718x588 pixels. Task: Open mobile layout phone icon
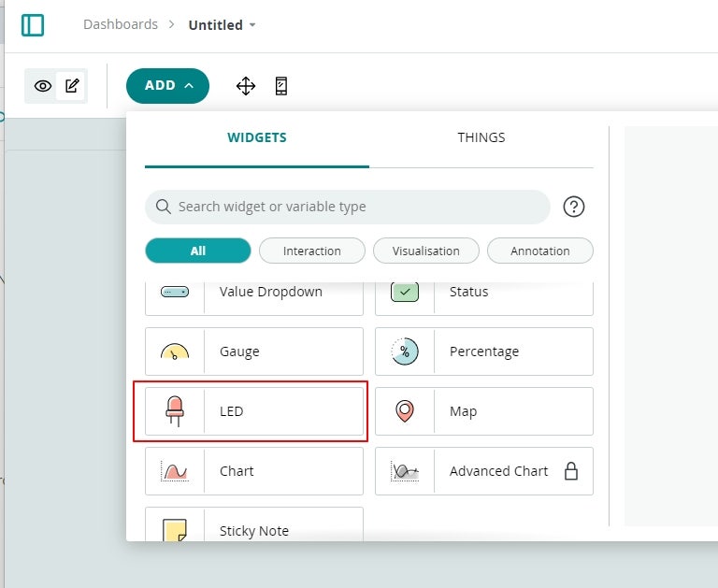[x=281, y=86]
